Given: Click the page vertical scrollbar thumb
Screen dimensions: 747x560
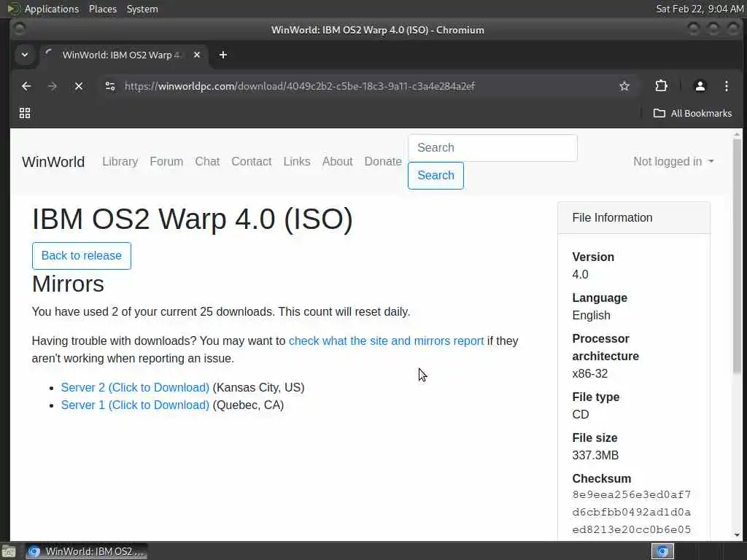Looking at the screenshot, I should coord(737,254).
